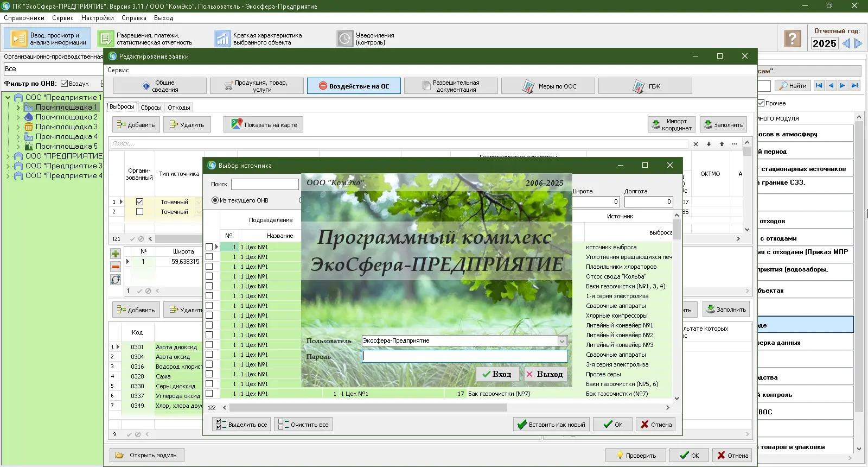Viewport: 868px width, 467px height.
Task: Check Организованный box in row 2
Action: [x=139, y=212]
